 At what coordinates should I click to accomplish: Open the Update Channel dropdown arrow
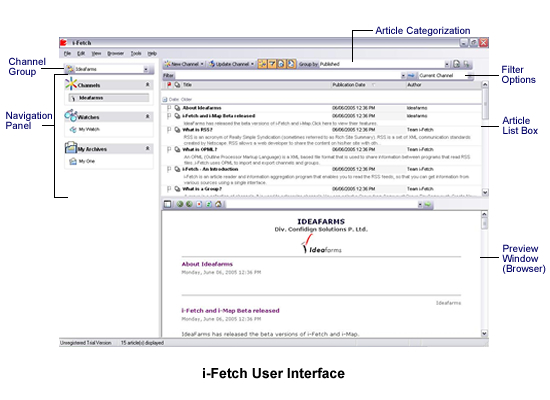[253, 64]
